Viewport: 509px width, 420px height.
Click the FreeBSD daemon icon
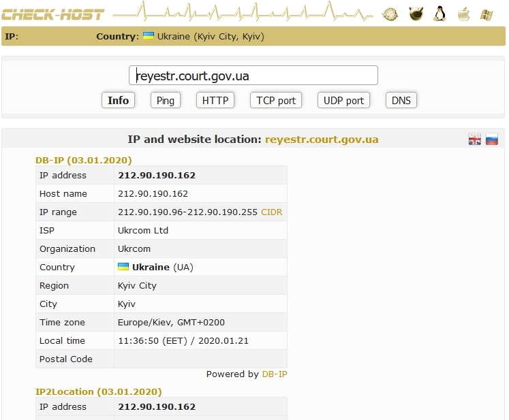[416, 14]
